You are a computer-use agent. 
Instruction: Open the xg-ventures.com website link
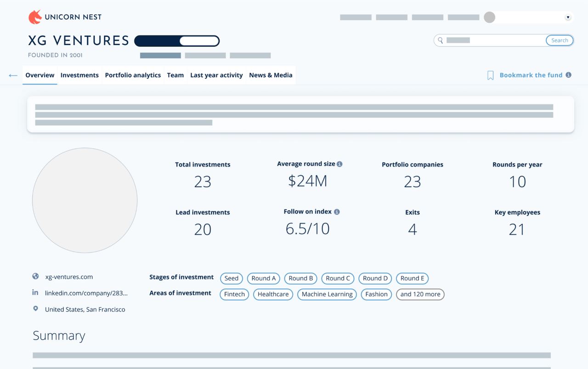click(69, 277)
